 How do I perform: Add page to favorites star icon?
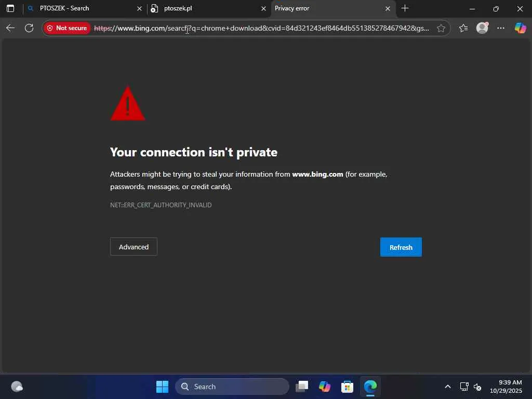(441, 28)
